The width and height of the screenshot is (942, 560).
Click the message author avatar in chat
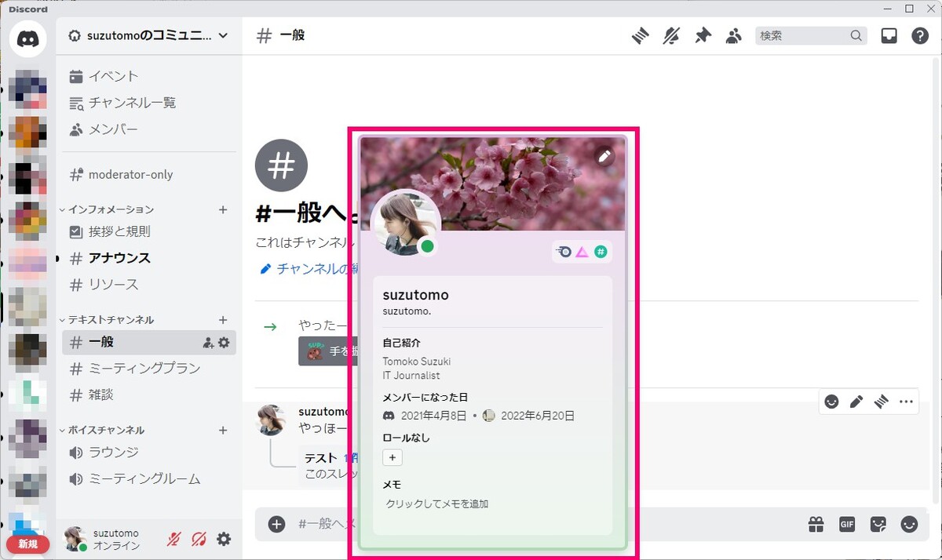tap(272, 420)
